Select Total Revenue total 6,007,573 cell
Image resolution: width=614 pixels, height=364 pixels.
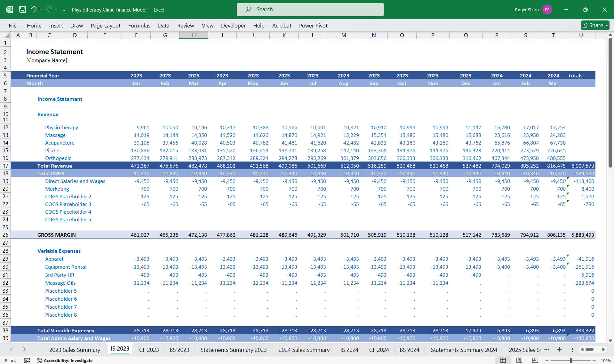click(581, 166)
